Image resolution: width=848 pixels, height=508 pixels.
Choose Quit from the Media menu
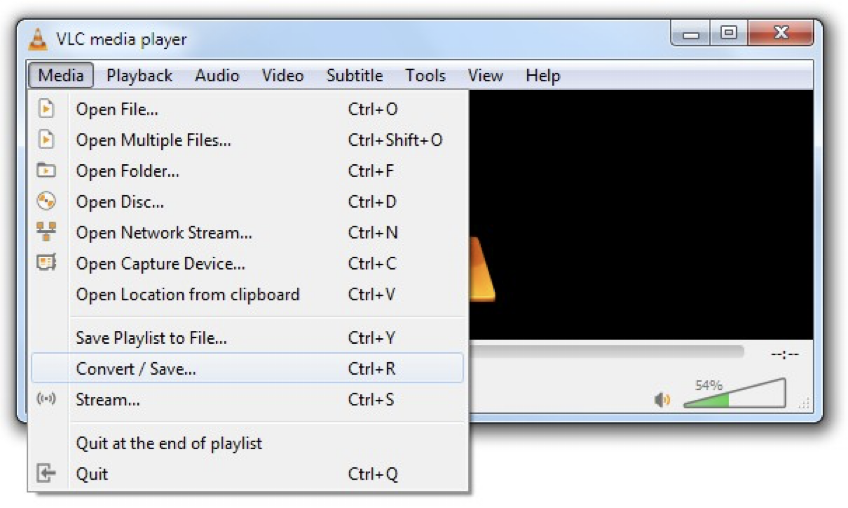coord(247,473)
